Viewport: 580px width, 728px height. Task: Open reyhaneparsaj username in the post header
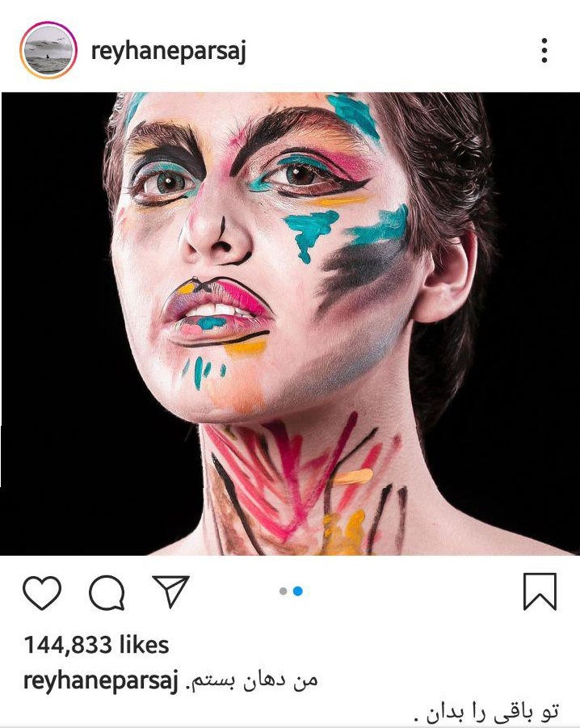point(169,52)
